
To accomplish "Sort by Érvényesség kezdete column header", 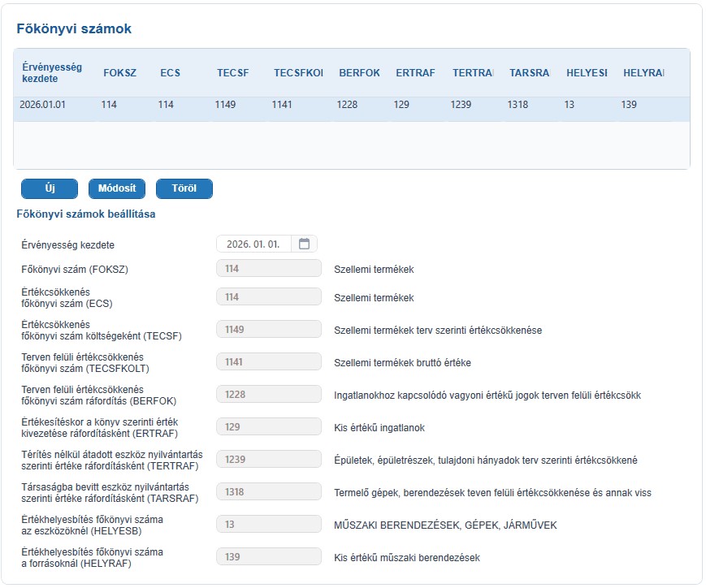I will 52,73.
